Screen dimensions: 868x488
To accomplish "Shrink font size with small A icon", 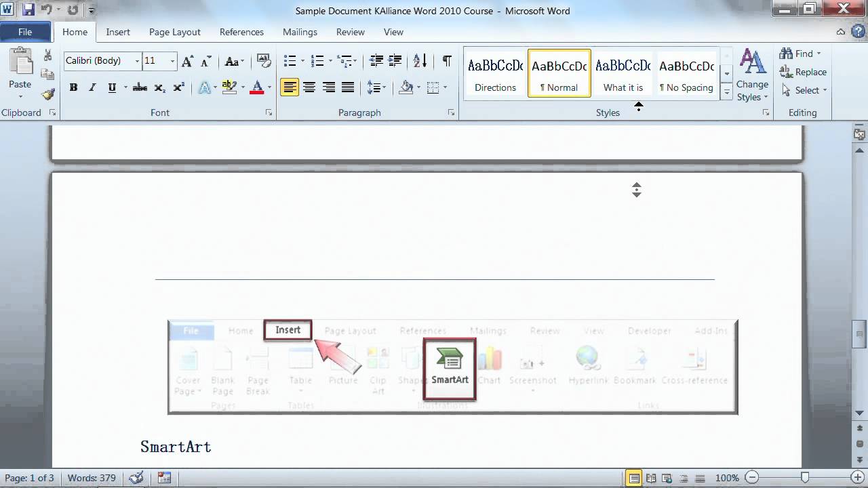I will click(x=205, y=61).
